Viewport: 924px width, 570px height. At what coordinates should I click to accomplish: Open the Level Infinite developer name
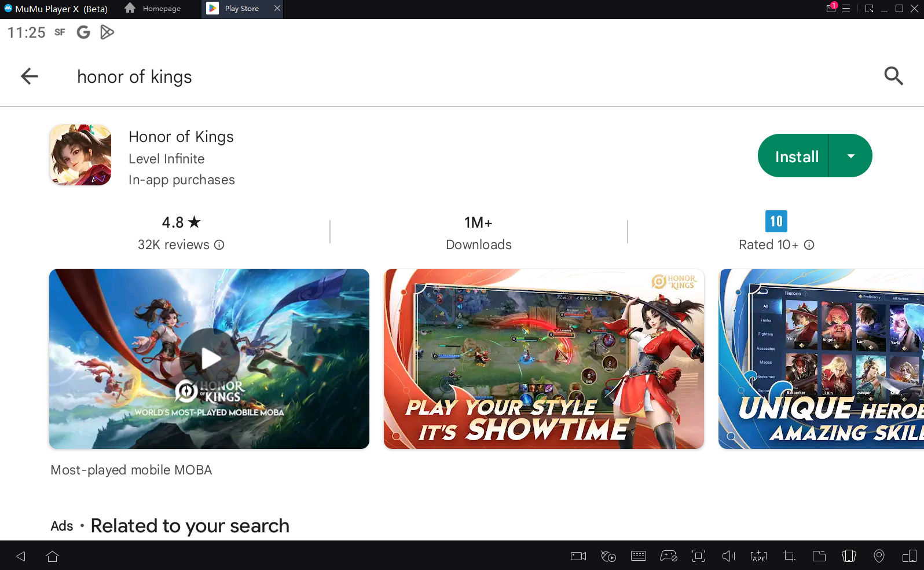click(167, 159)
